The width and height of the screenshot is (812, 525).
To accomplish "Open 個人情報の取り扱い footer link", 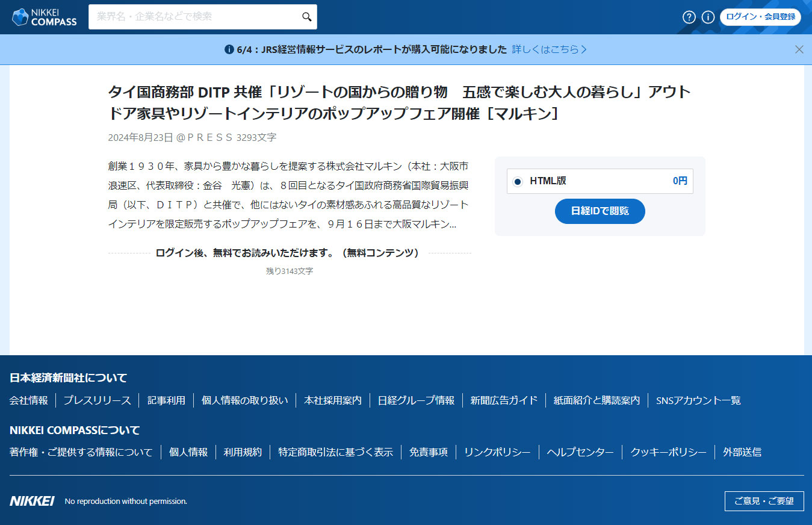I will [x=245, y=400].
